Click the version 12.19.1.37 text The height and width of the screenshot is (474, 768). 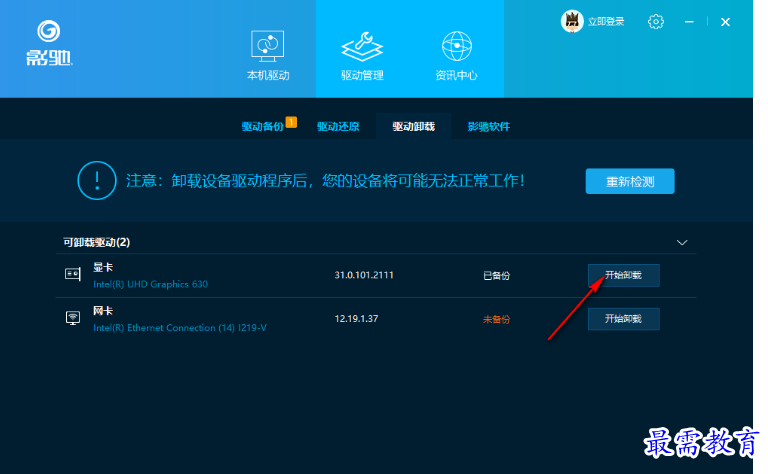click(x=356, y=319)
